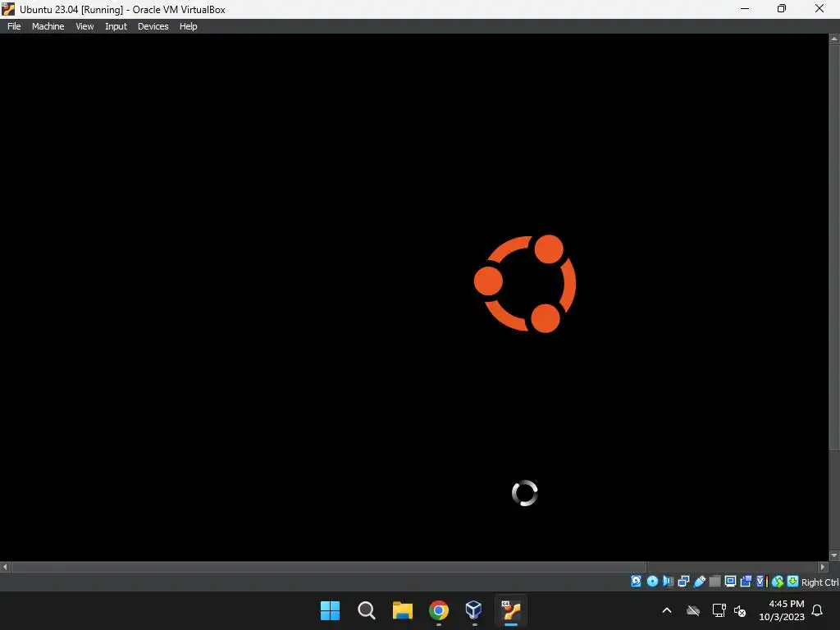Expand the hidden system tray icons

coord(667,610)
